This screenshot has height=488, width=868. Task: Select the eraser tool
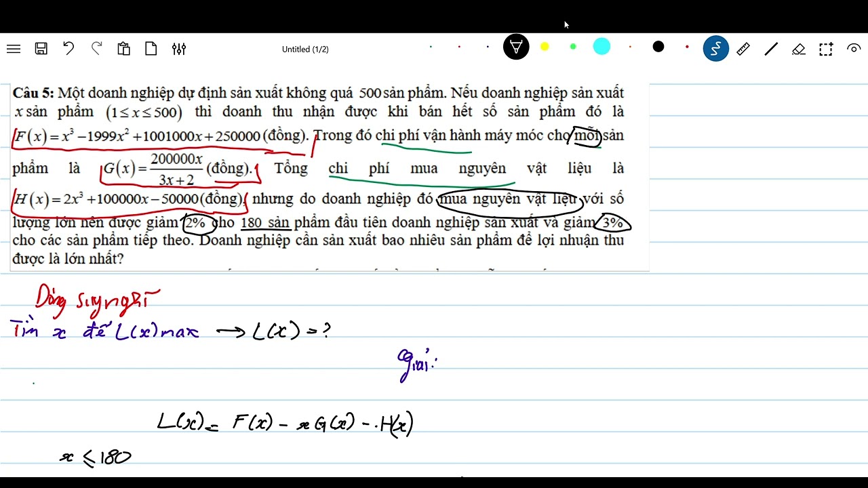pos(799,49)
